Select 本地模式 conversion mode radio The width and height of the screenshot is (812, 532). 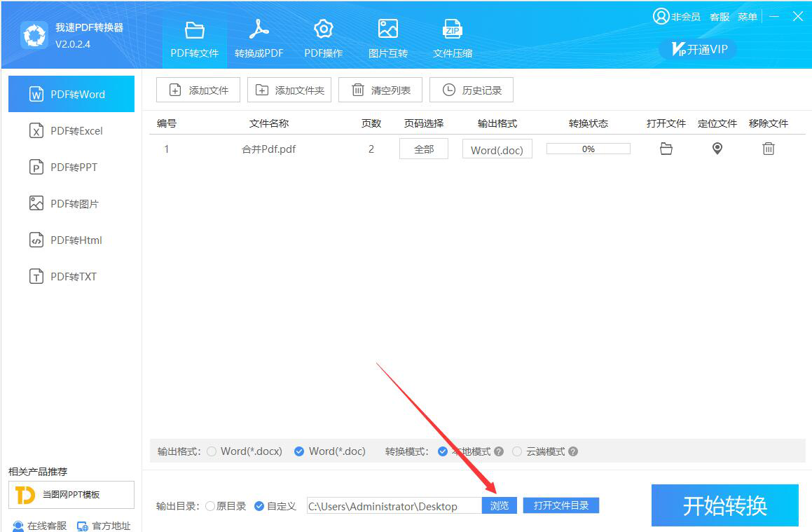[x=443, y=451]
